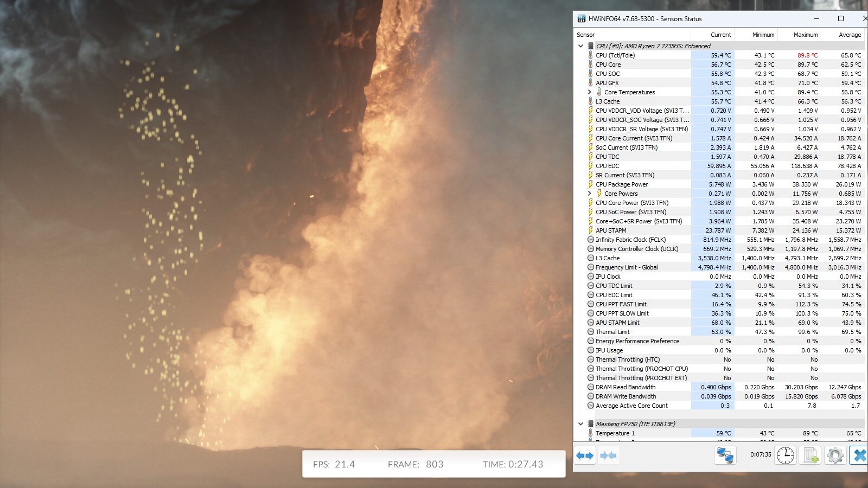Click thermometer icon beside Core Temperatures
This screenshot has width=868, height=488.
599,92
